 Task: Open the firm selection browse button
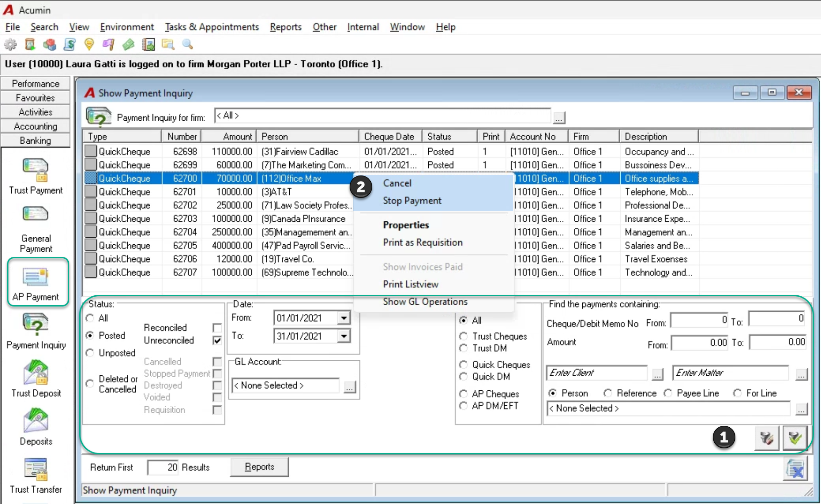(559, 117)
